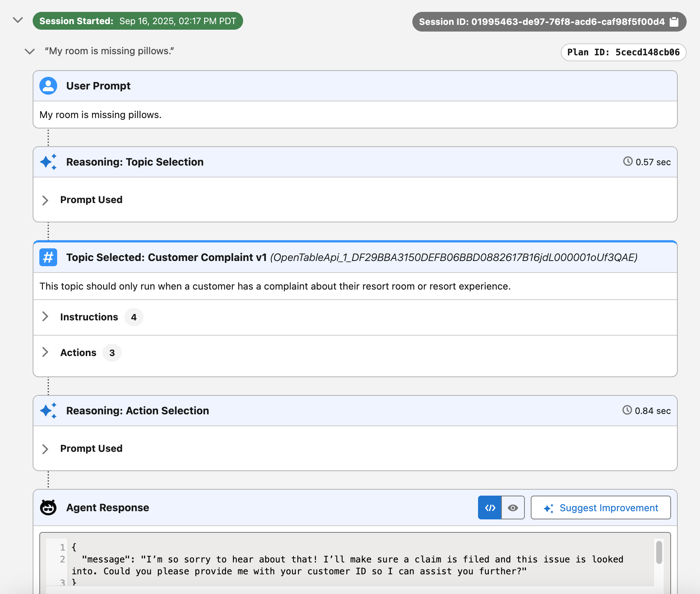
Task: Click the clock icon next to 0.57 sec
Action: (628, 161)
